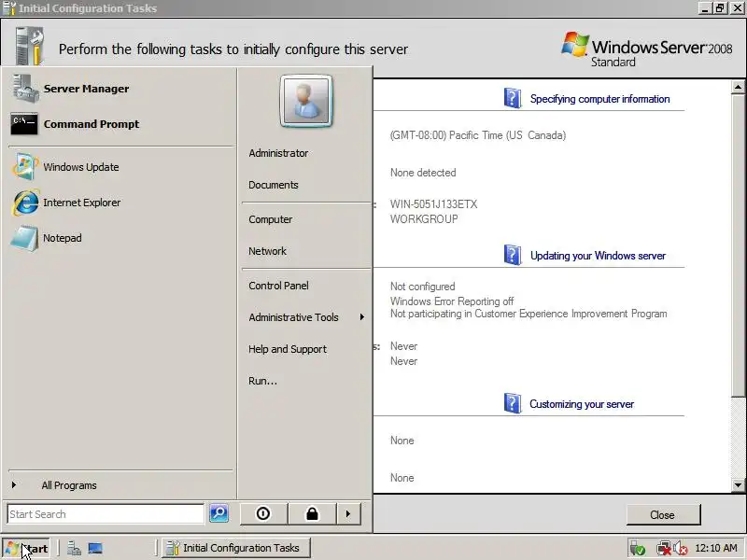The width and height of the screenshot is (747, 560).
Task: Click the server tower icon in header
Action: click(x=30, y=46)
